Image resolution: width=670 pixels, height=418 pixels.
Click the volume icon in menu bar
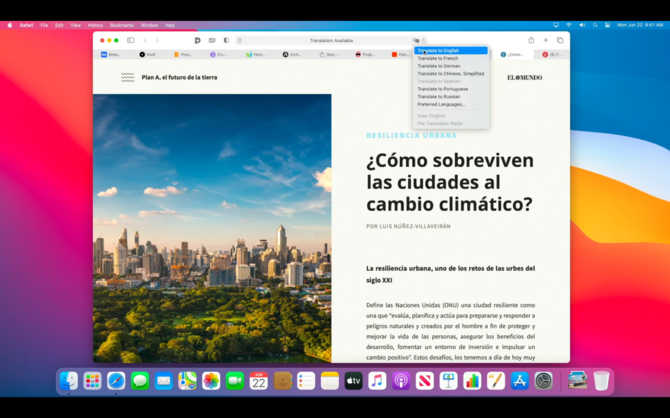582,25
